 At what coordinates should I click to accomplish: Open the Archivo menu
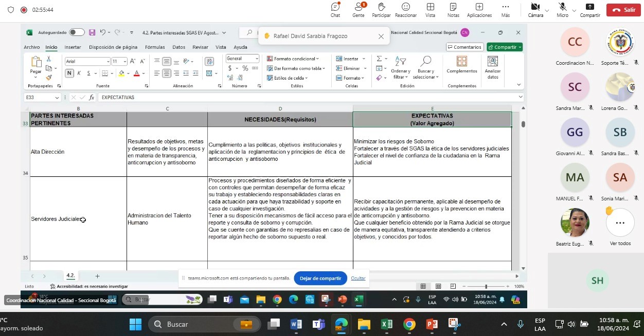(32, 47)
